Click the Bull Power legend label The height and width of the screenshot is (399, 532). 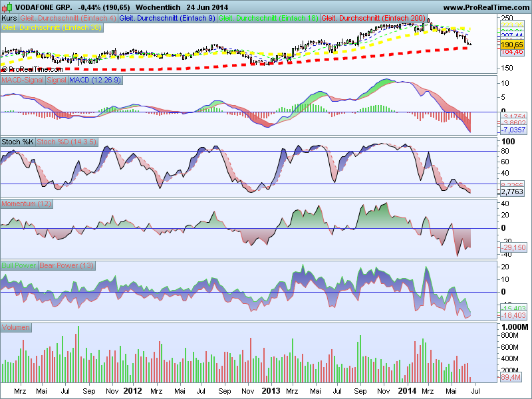[19, 265]
